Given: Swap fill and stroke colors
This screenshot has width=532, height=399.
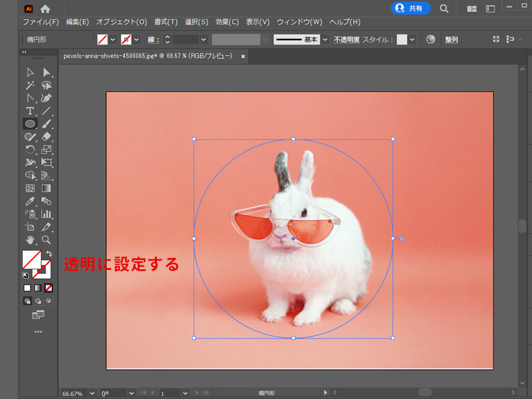Looking at the screenshot, I should click(49, 253).
